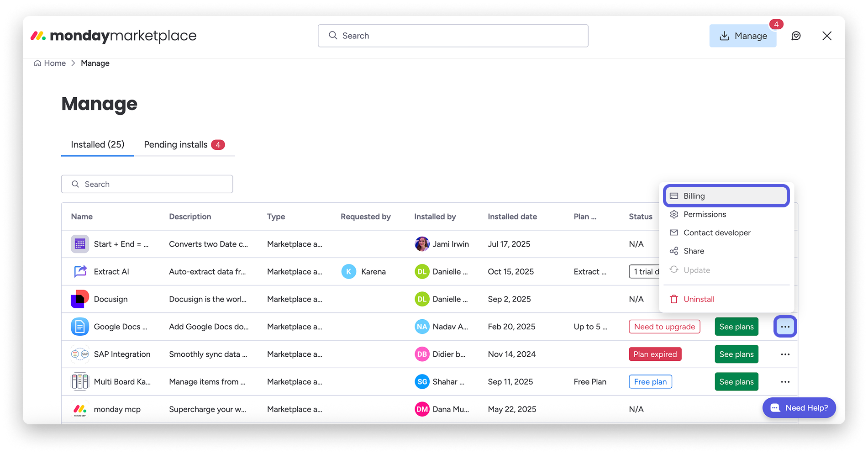The image size is (868, 454).
Task: Click Danielle's avatar in Extract AI row
Action: pos(422,271)
